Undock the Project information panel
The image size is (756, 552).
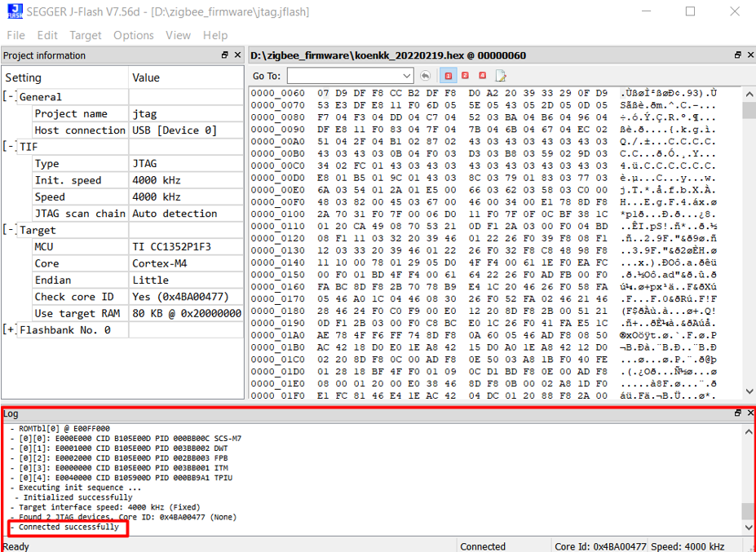tap(224, 55)
